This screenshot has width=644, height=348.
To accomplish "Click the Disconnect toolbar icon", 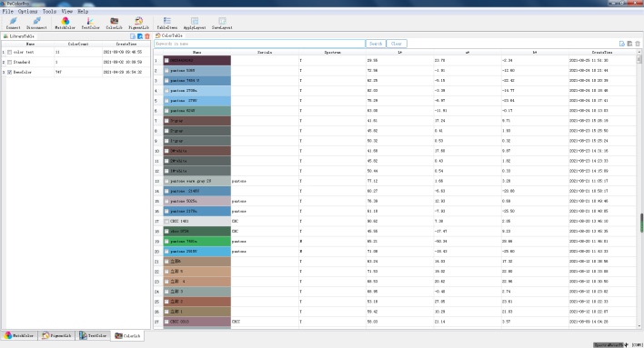I will coord(36,23).
